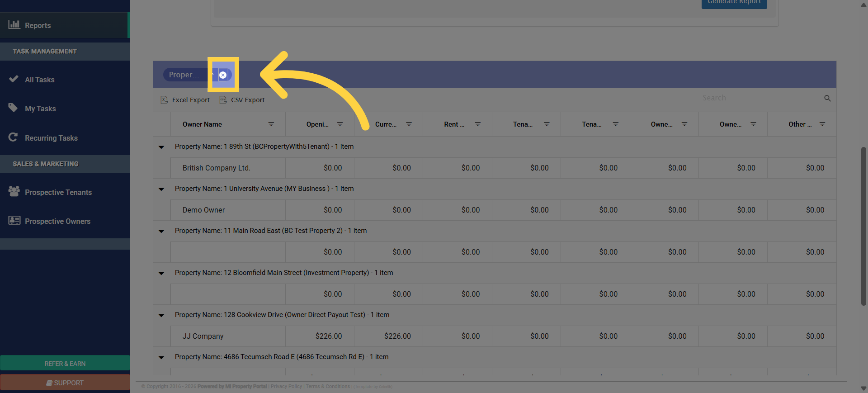The image size is (868, 393).
Task: Collapse the 11 Main Road East group
Action: pyautogui.click(x=161, y=231)
